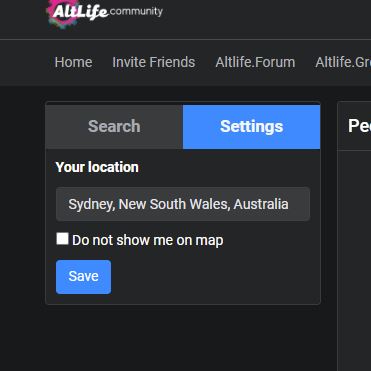Place cursor after 'Australia' in location field
This screenshot has height=371, width=371.
pos(290,204)
